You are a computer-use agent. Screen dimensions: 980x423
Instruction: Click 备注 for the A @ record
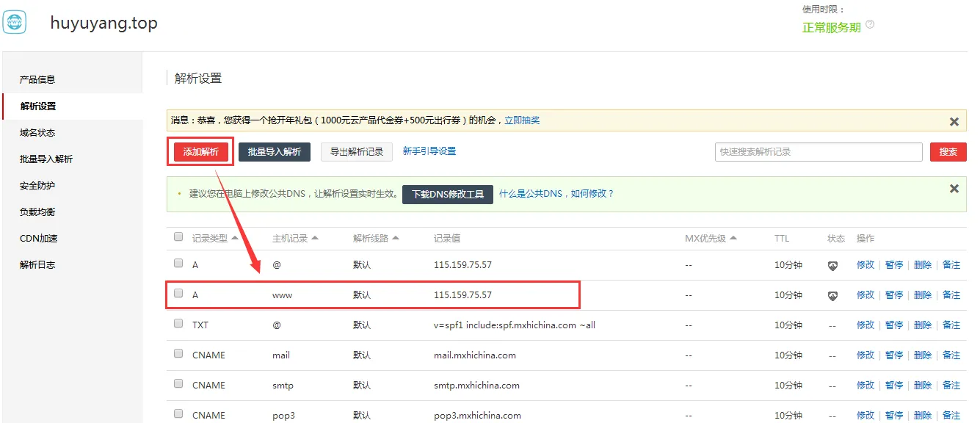[951, 265]
